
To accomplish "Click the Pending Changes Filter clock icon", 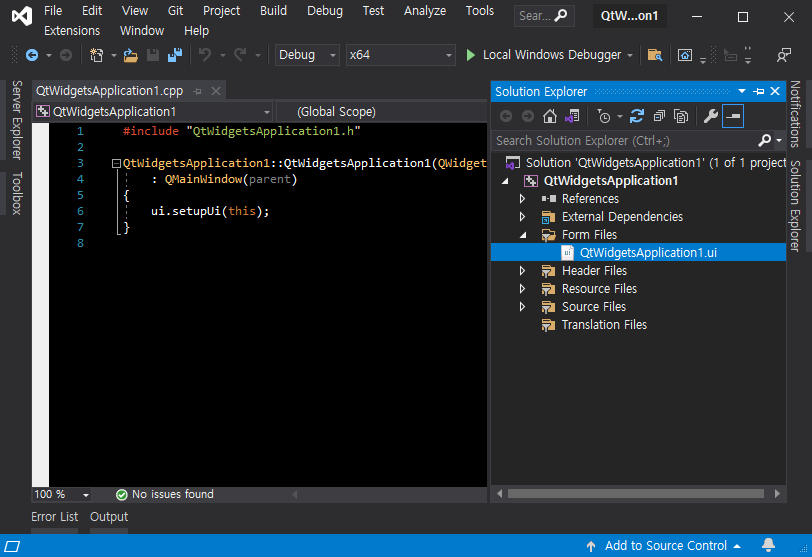I will pyautogui.click(x=603, y=116).
